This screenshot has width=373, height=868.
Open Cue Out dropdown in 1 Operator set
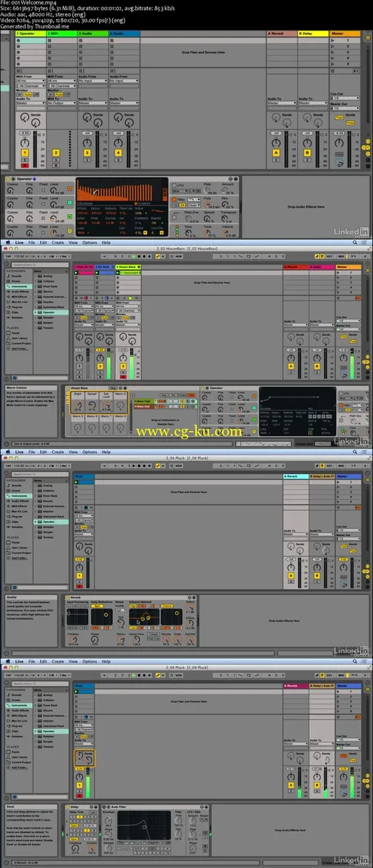coord(345,98)
